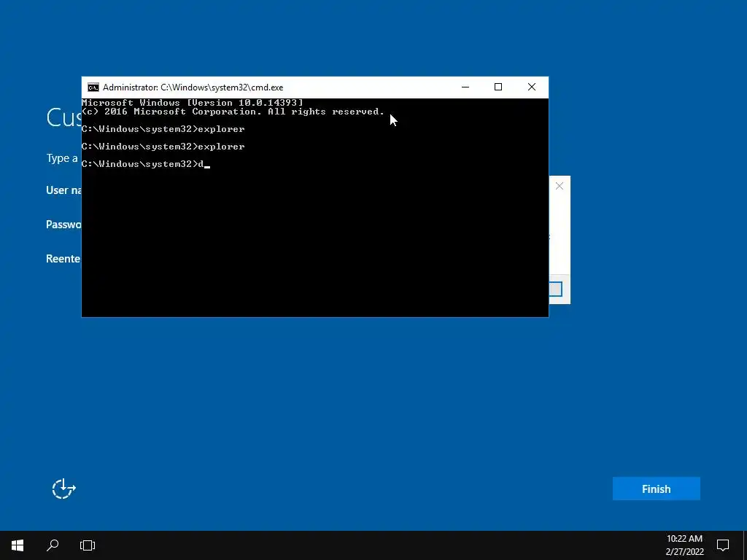Image resolution: width=747 pixels, height=560 pixels.
Task: Click the 'Passwo' label on setup screen
Action: click(x=64, y=225)
